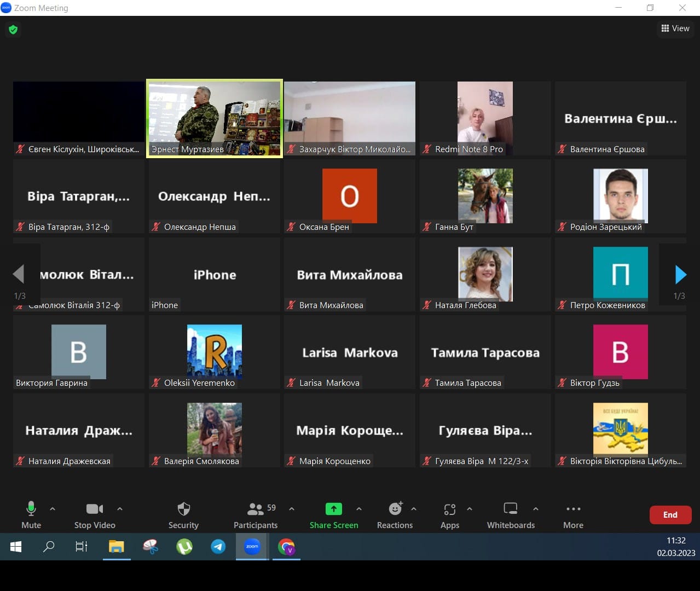Open the View layout menu
The image size is (700, 591).
(x=675, y=28)
